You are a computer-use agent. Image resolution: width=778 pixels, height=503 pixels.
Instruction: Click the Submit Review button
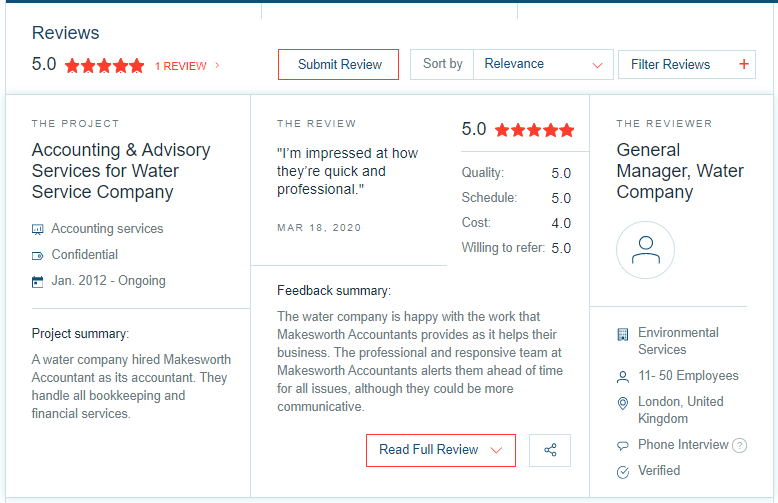point(339,65)
